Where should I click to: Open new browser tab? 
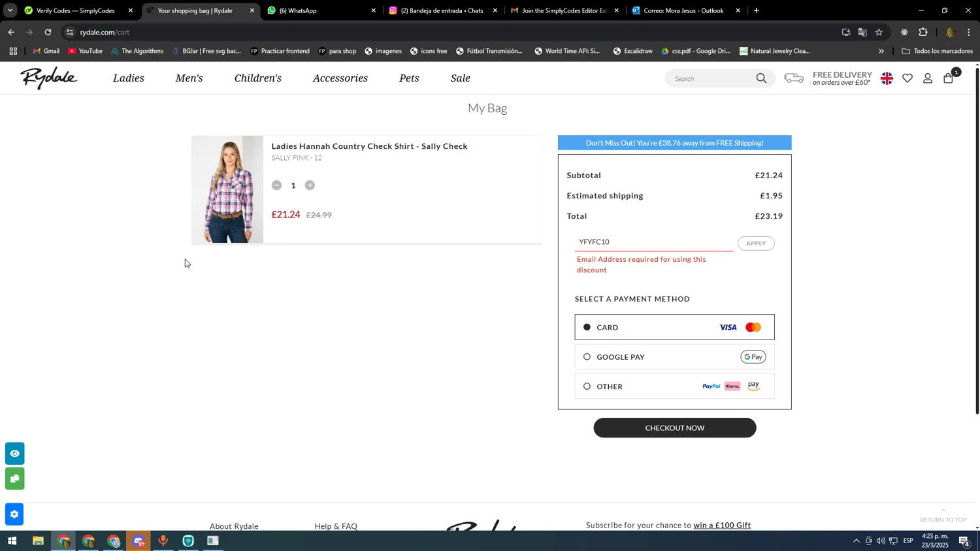[x=757, y=10]
